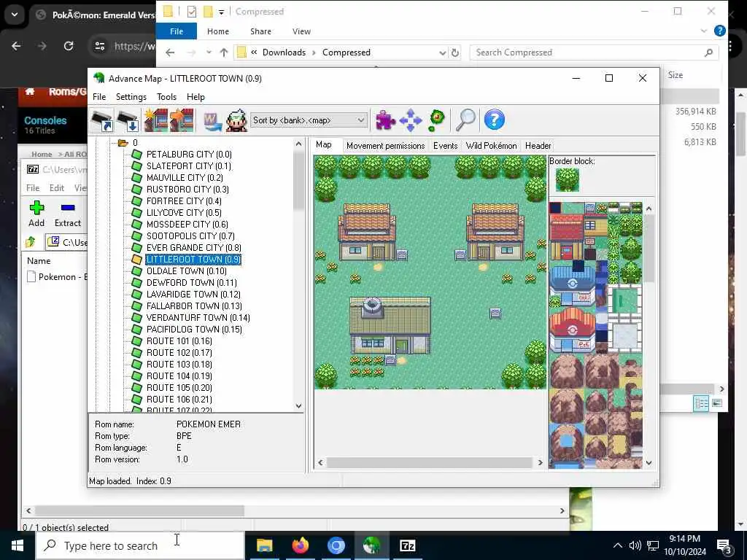Click the trainer sprite toolbar icon

[236, 120]
